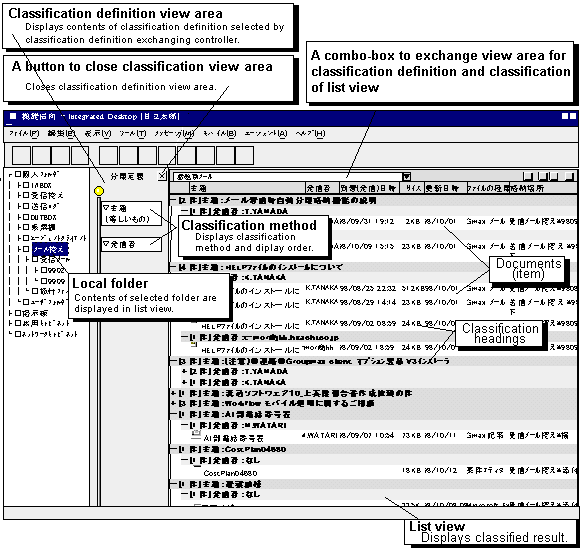Click the yellow circle in classification pane
The image size is (582, 550).
(99, 191)
